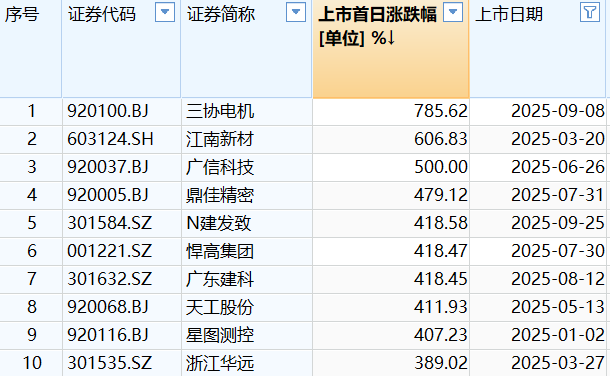Select code 920068.BJ
Viewport: 610px width, 376px height.
click(108, 307)
